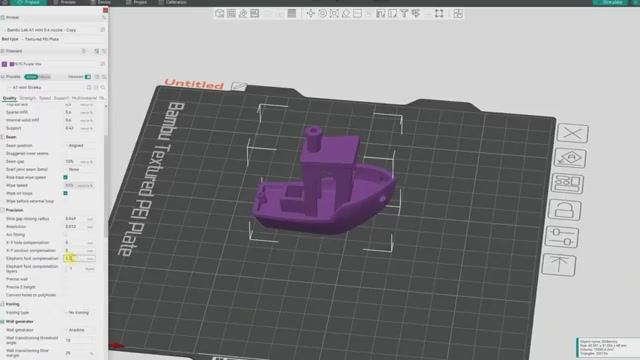Switch process scope to Objects
640x360 pixels.
click(x=45, y=77)
